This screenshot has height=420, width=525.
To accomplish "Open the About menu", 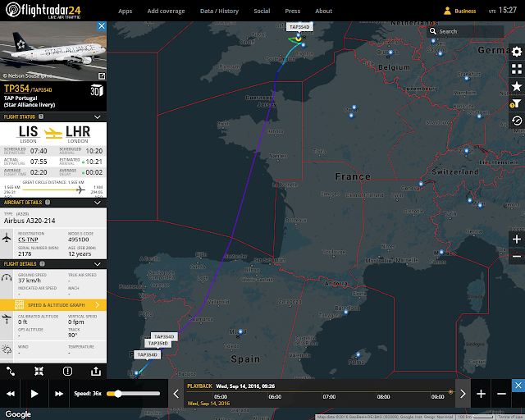I will point(323,11).
